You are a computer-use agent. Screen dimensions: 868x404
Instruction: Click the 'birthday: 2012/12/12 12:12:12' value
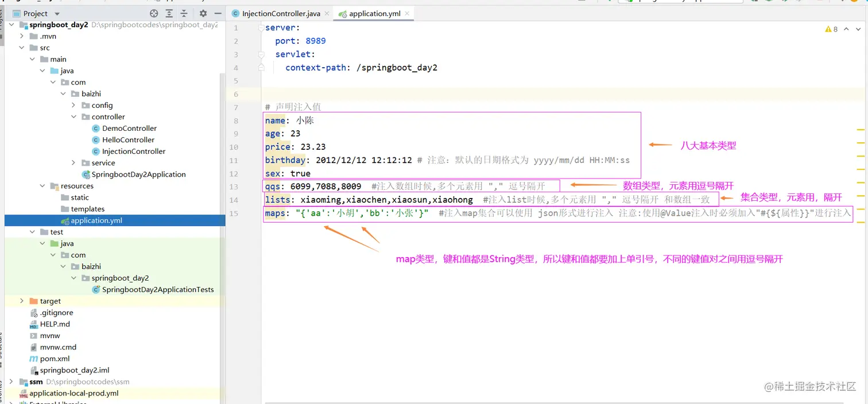click(364, 160)
